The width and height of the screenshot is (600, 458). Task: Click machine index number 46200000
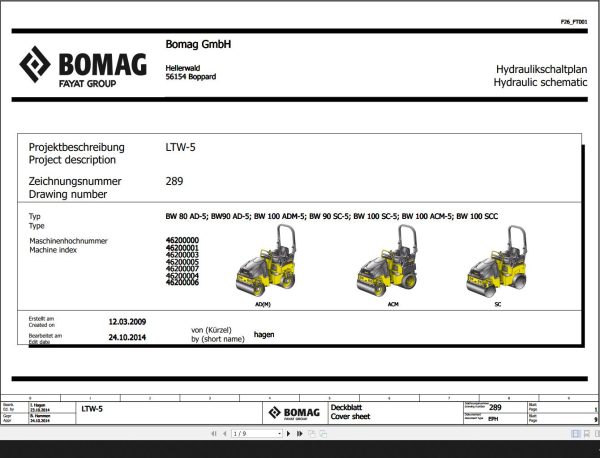(182, 240)
